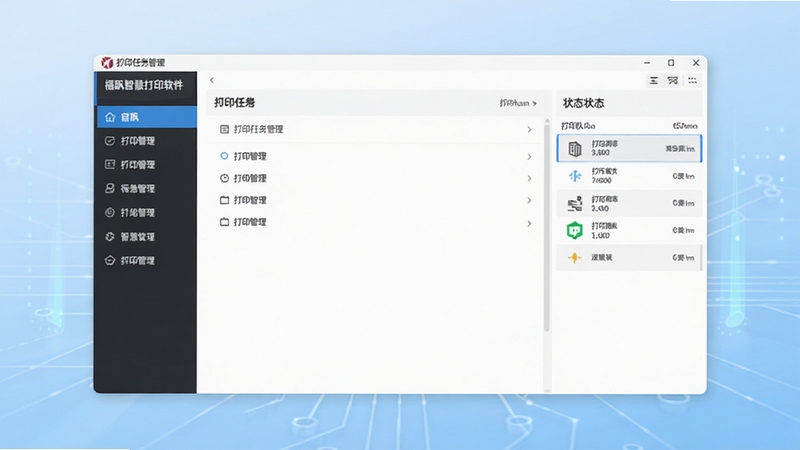
Task: Expand chevron on the 打印任务管理 row
Action: tap(530, 130)
